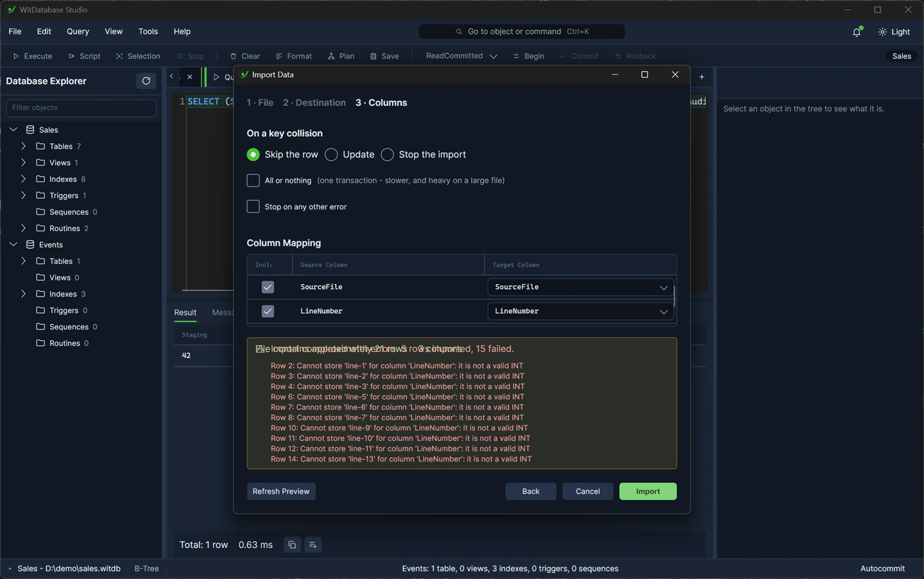Click the Save disk icon
Image resolution: width=924 pixels, height=579 pixels.
pyautogui.click(x=373, y=56)
